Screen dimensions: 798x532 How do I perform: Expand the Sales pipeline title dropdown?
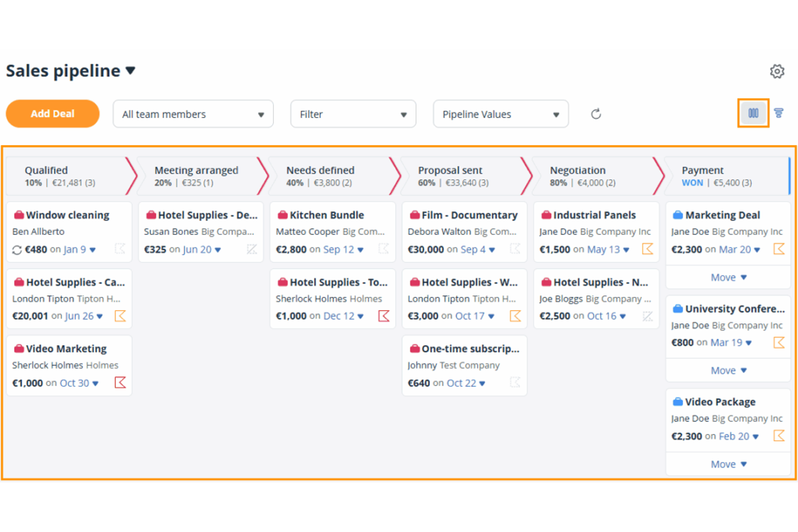tap(131, 70)
